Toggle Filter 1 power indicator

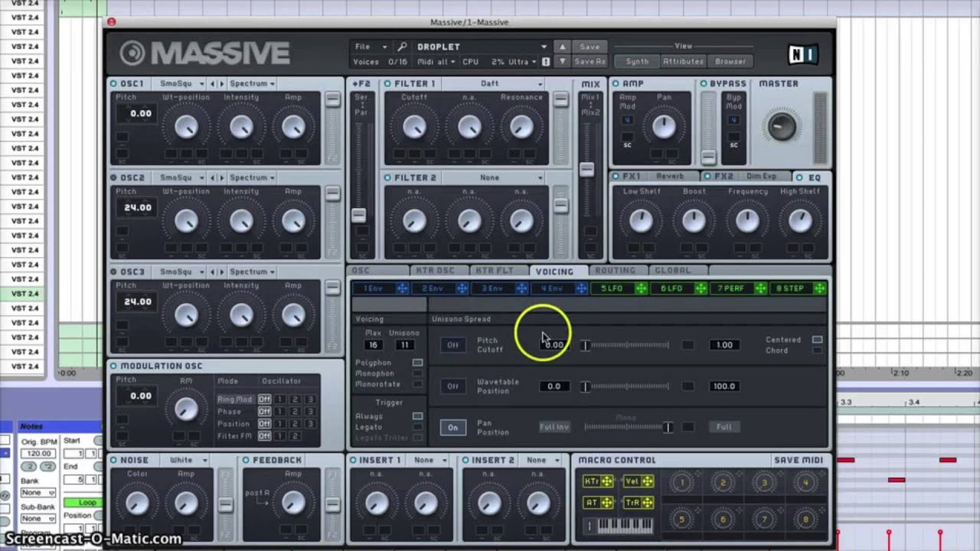[x=387, y=83]
